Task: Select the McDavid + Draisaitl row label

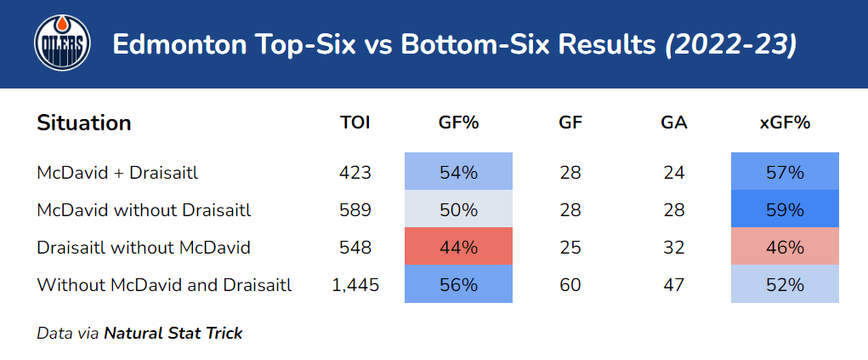Action: coord(117,173)
